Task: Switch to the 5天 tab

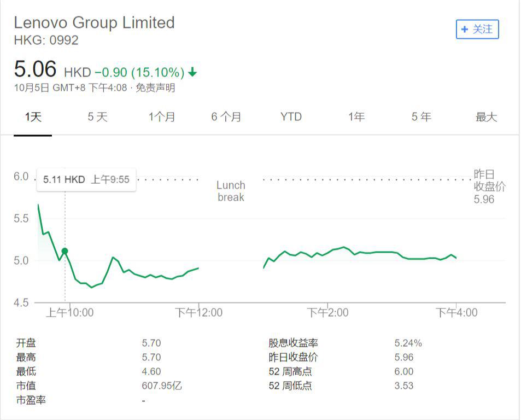Action: point(98,117)
